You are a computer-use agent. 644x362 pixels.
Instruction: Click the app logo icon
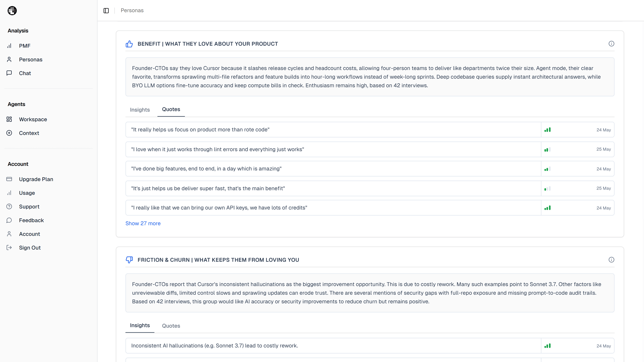tap(12, 11)
